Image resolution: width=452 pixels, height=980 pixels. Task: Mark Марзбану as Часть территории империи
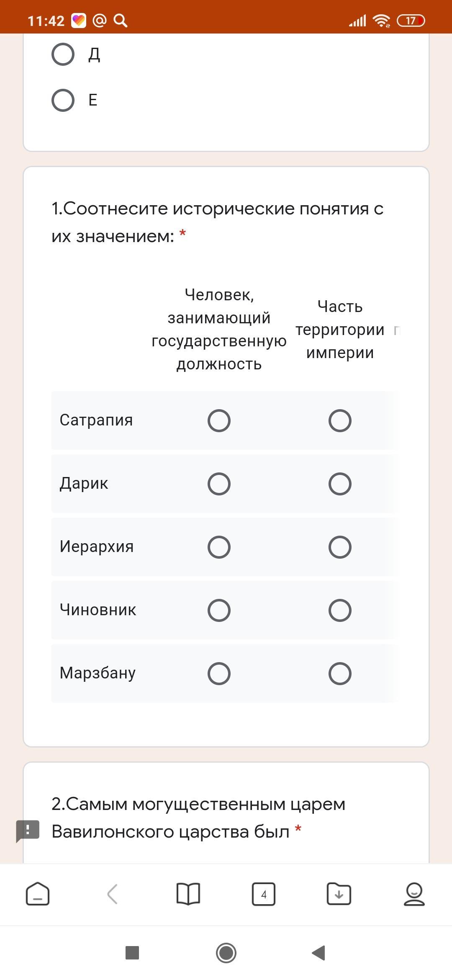340,673
